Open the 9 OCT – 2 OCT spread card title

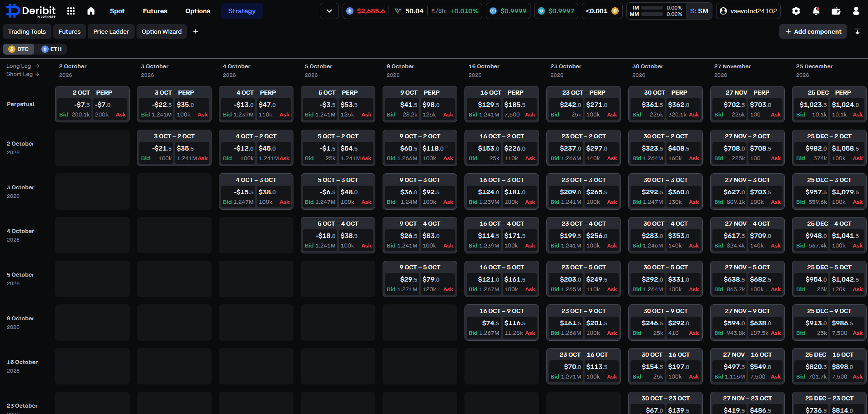(420, 136)
